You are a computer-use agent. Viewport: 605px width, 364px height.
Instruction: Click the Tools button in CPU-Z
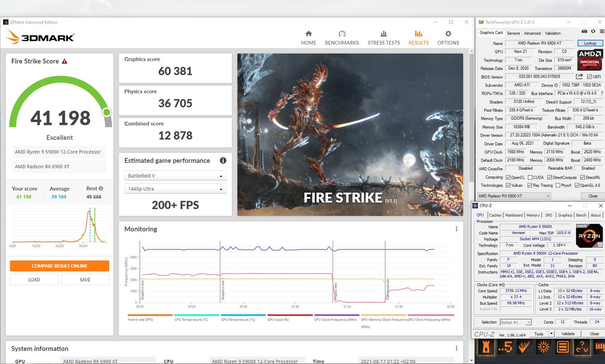click(x=538, y=334)
